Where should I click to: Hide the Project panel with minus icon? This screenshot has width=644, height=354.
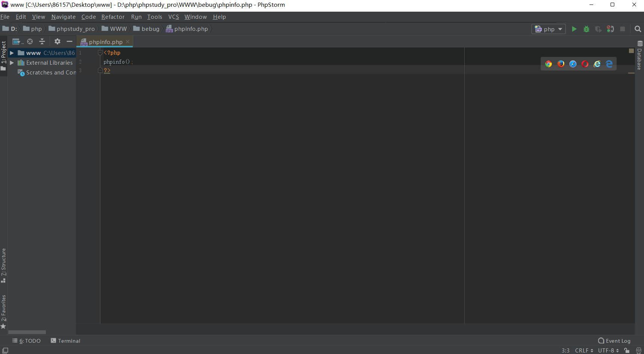pyautogui.click(x=69, y=41)
